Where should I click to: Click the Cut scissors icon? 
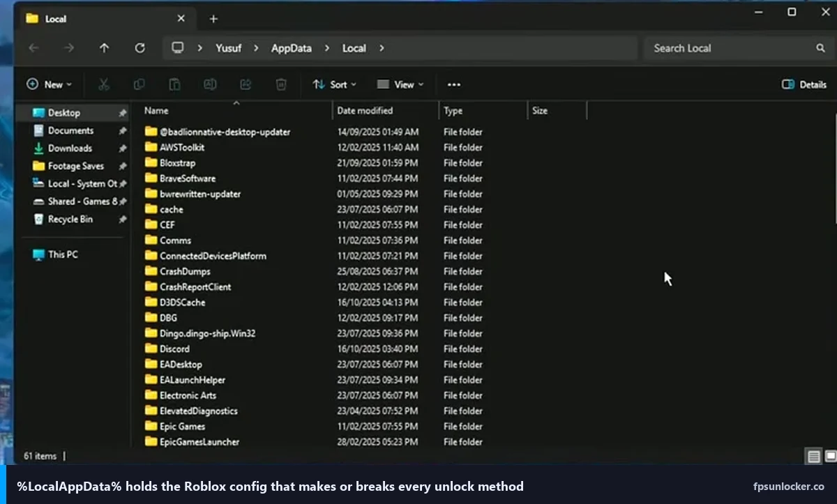coord(104,84)
